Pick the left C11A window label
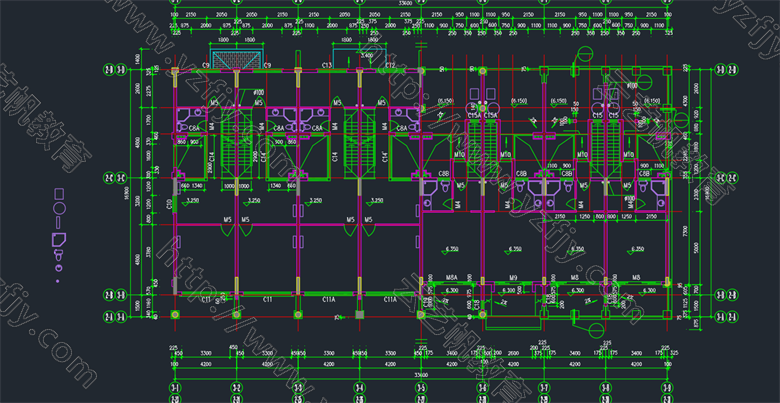The height and width of the screenshot is (403, 780). tap(329, 299)
